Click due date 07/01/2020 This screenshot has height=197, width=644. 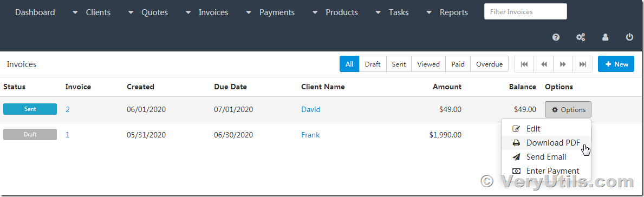tap(233, 109)
